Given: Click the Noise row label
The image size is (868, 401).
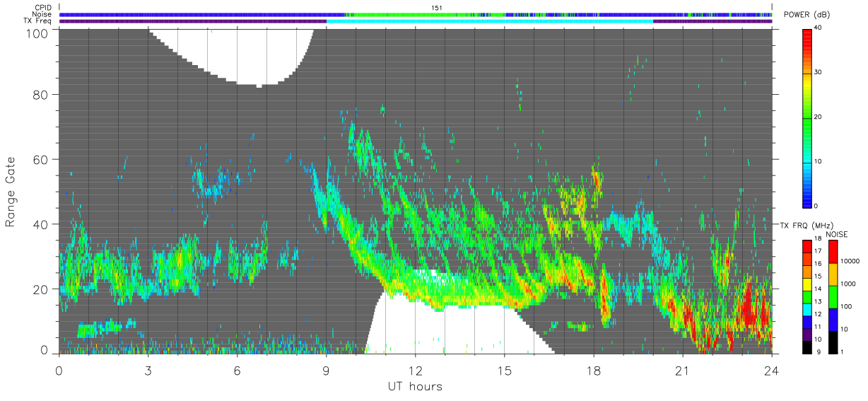Looking at the screenshot, I should 42,14.
